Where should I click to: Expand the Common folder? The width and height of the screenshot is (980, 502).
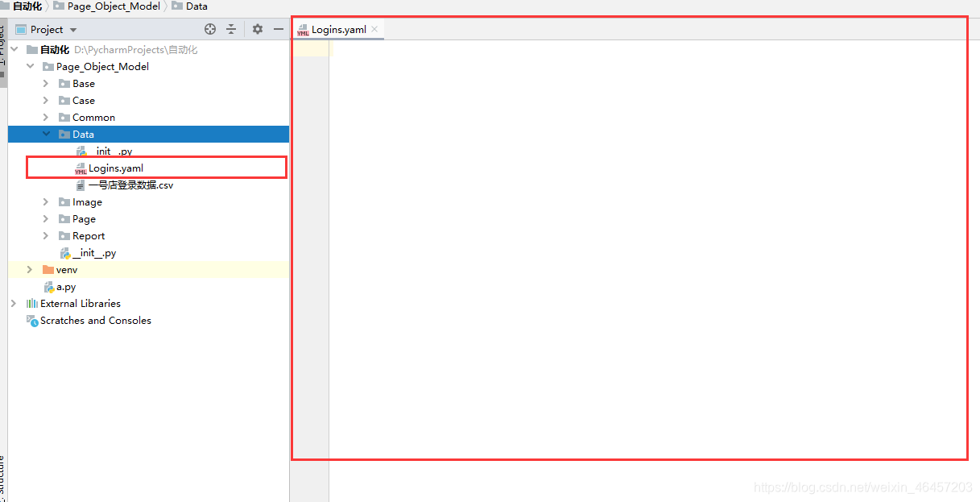(46, 118)
